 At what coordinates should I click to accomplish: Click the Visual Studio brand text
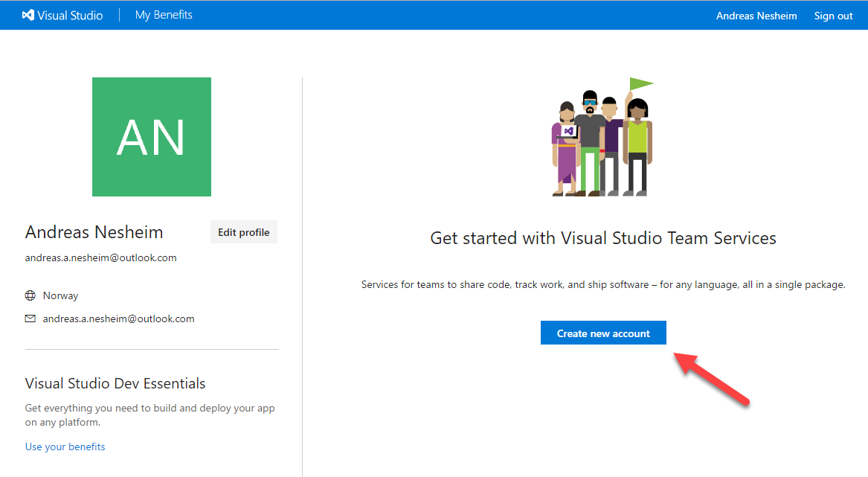point(71,16)
